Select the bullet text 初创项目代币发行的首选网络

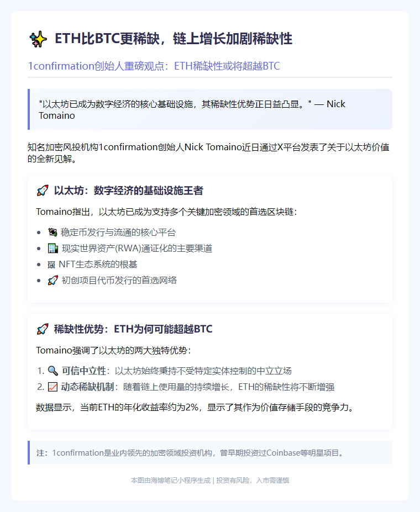119,280
